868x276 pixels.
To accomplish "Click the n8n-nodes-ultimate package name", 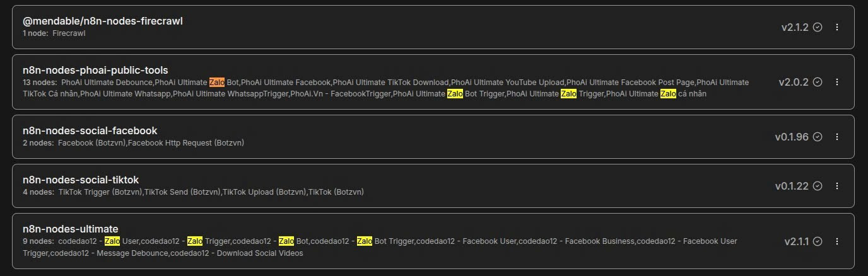I will [x=71, y=229].
